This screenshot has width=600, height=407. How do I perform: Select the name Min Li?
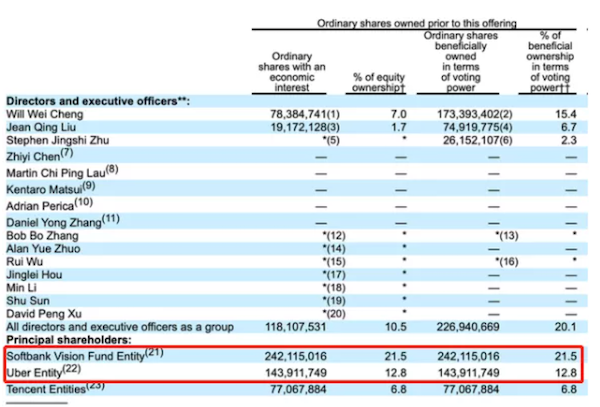[21, 288]
